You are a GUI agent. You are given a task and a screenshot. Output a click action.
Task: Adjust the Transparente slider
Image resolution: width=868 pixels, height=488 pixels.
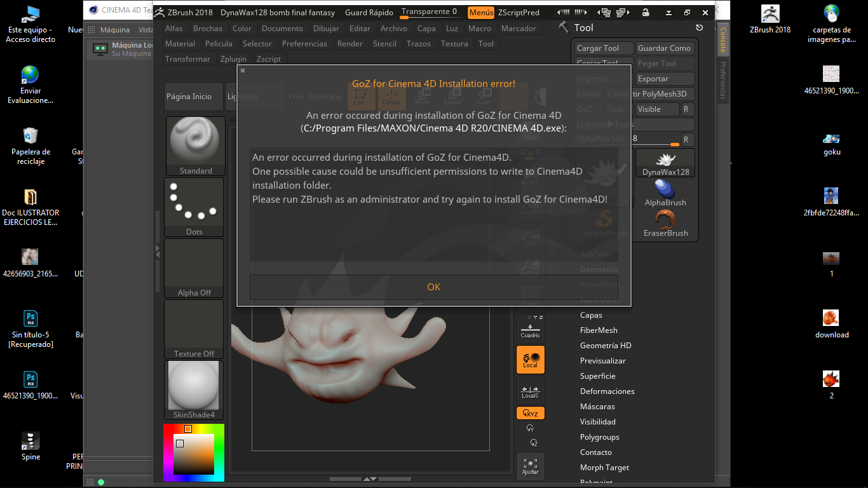(x=430, y=12)
